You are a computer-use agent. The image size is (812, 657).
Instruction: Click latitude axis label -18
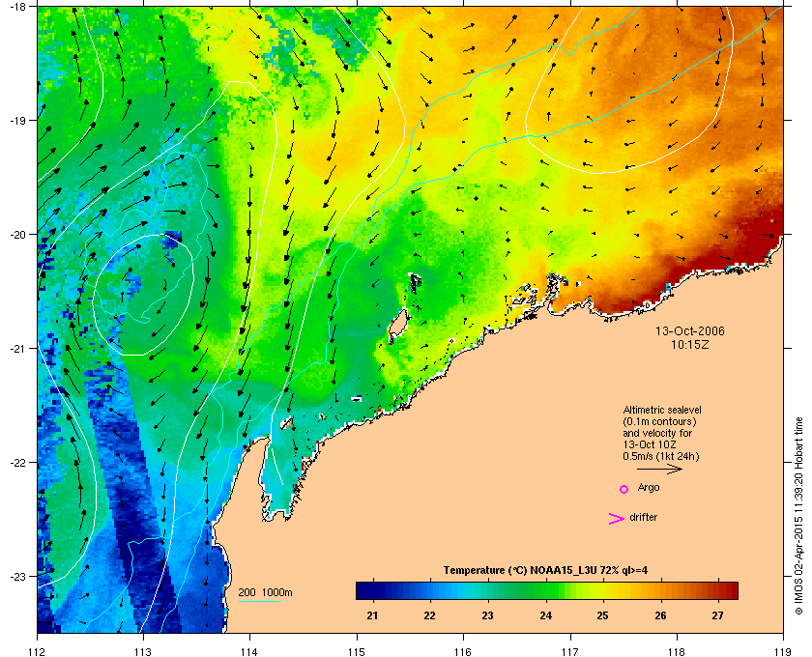pyautogui.click(x=17, y=7)
